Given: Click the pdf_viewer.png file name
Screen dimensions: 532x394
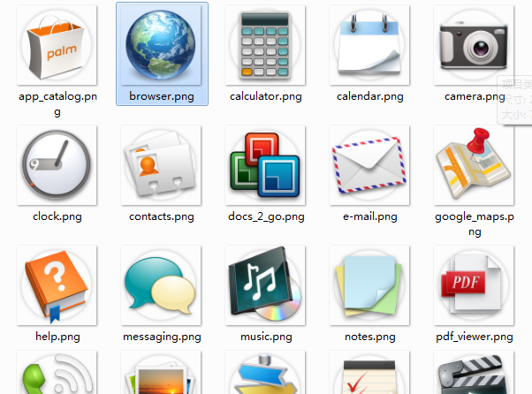Looking at the screenshot, I should (475, 337).
